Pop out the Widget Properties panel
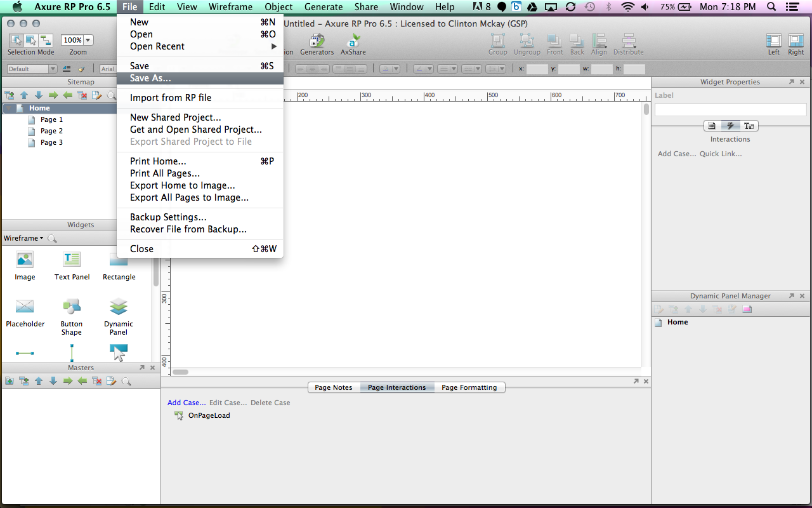The height and width of the screenshot is (508, 812). pos(792,82)
